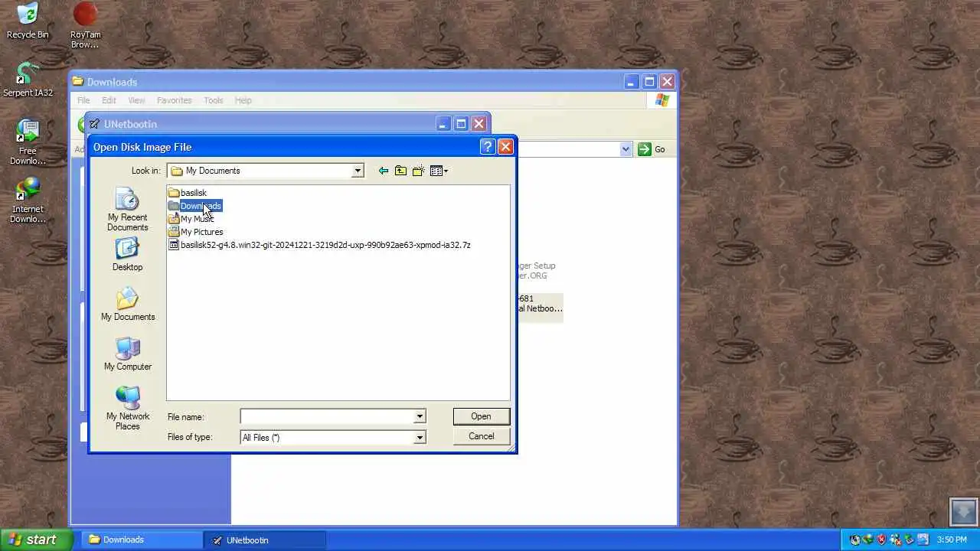
Task: Click the first round tray icon
Action: pos(855,540)
